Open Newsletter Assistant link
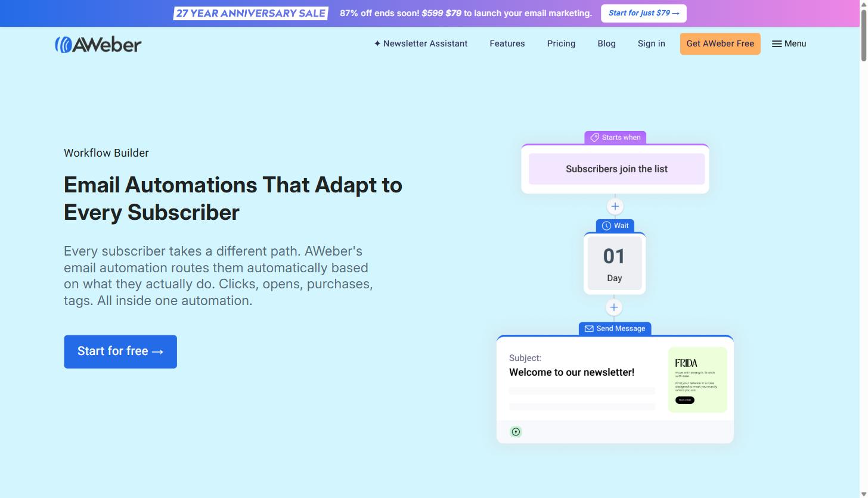This screenshot has width=868, height=498. 421,43
